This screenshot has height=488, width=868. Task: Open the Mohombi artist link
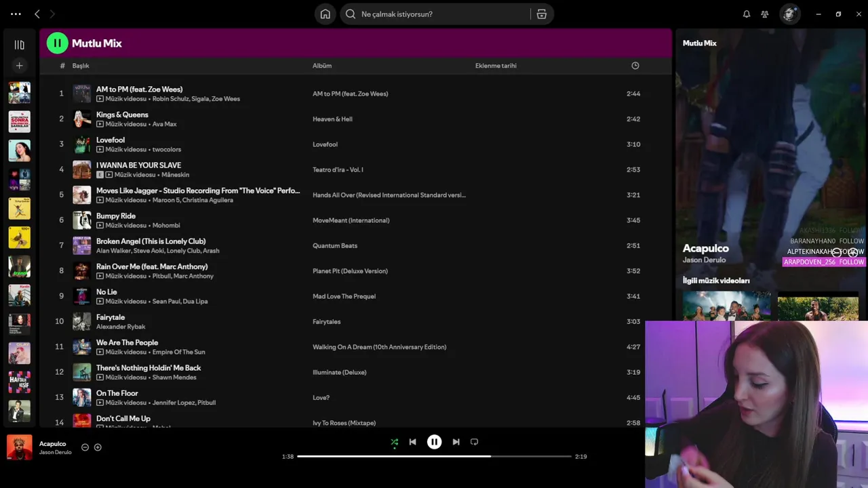tap(166, 226)
